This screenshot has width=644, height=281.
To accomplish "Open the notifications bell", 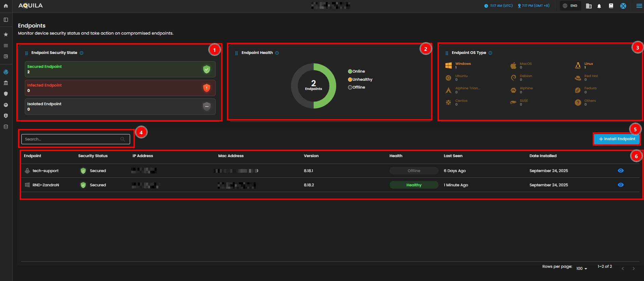I will 599,6.
